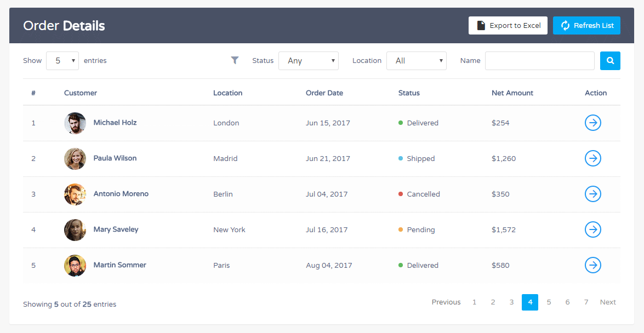Open order details arrow for Michael Holz
644x333 pixels.
pyautogui.click(x=592, y=123)
